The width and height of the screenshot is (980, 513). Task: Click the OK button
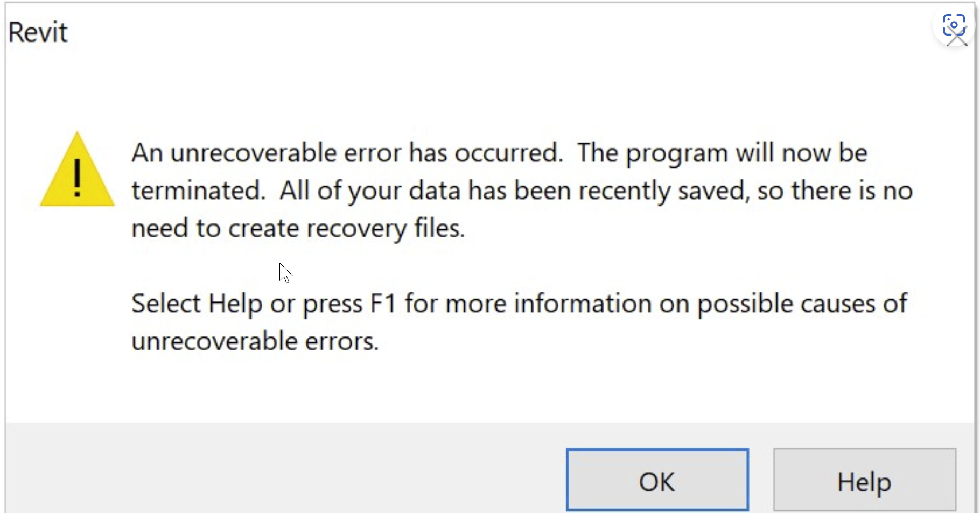tap(657, 480)
